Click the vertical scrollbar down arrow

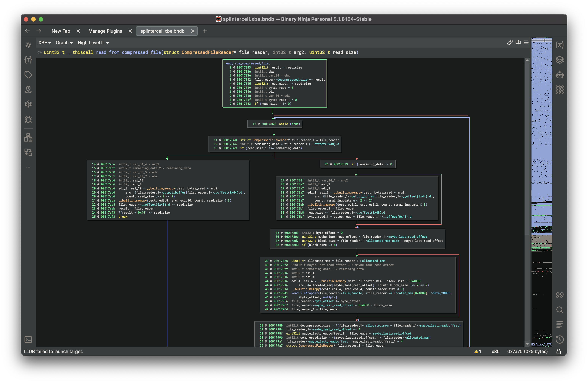[527, 344]
